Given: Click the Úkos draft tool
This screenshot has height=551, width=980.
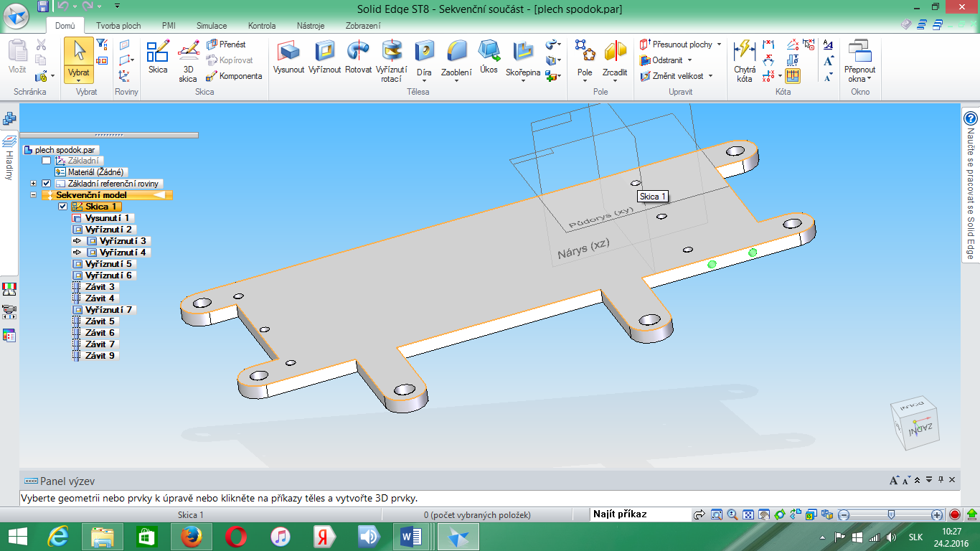Looking at the screenshot, I should pyautogui.click(x=489, y=57).
